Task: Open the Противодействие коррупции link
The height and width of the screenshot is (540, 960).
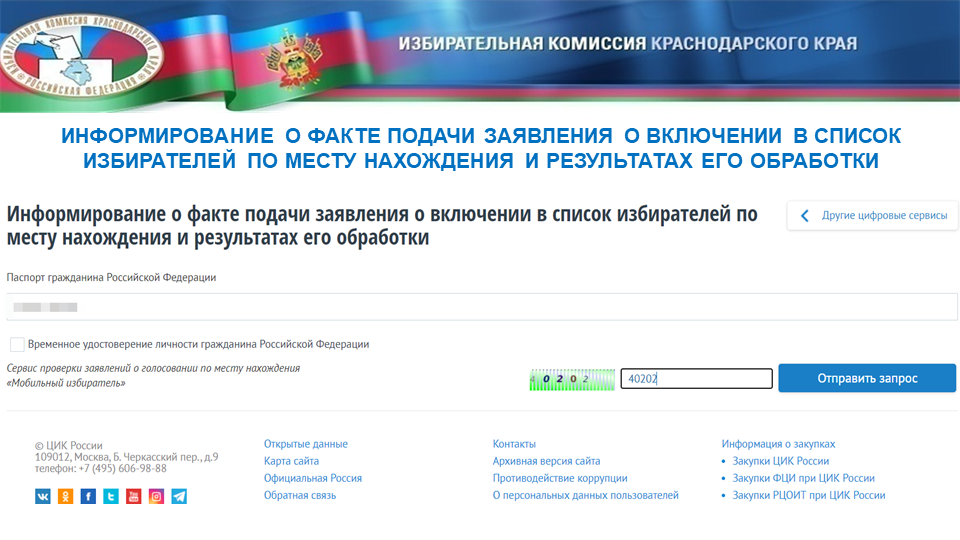Action: (x=560, y=478)
